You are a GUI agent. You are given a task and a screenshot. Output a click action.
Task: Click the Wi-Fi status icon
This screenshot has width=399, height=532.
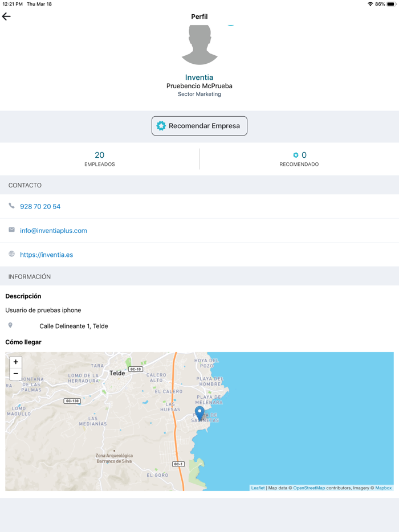tap(370, 4)
